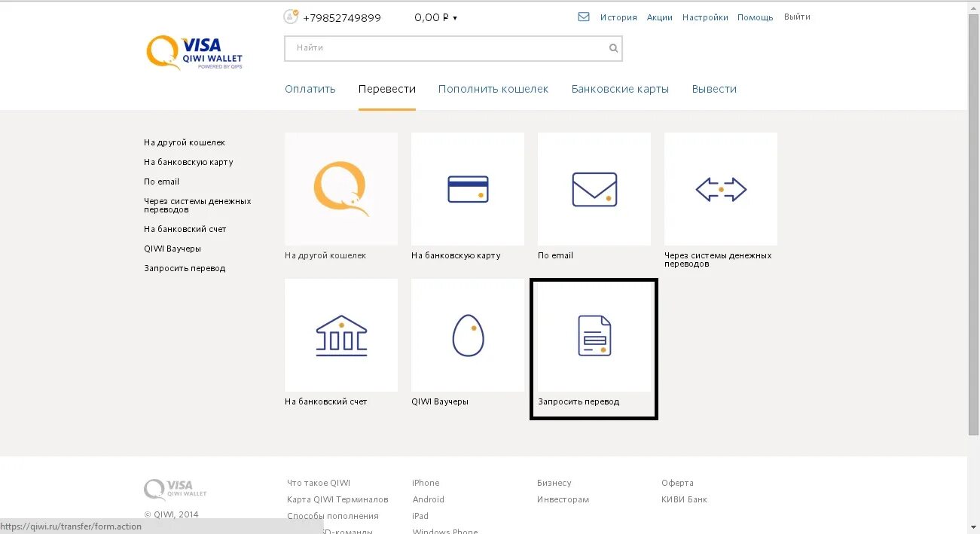
Task: Select sidebar Через системы денежных переводов
Action: click(197, 206)
